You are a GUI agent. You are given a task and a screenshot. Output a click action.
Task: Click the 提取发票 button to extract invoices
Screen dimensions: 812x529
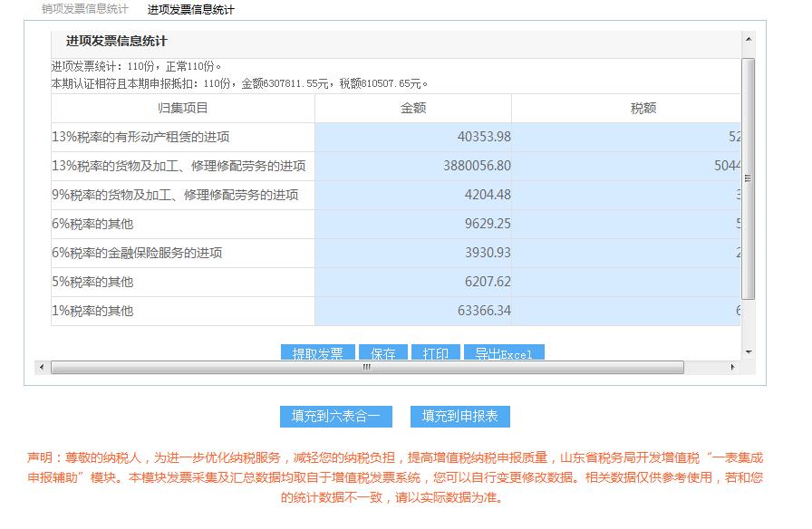point(319,352)
